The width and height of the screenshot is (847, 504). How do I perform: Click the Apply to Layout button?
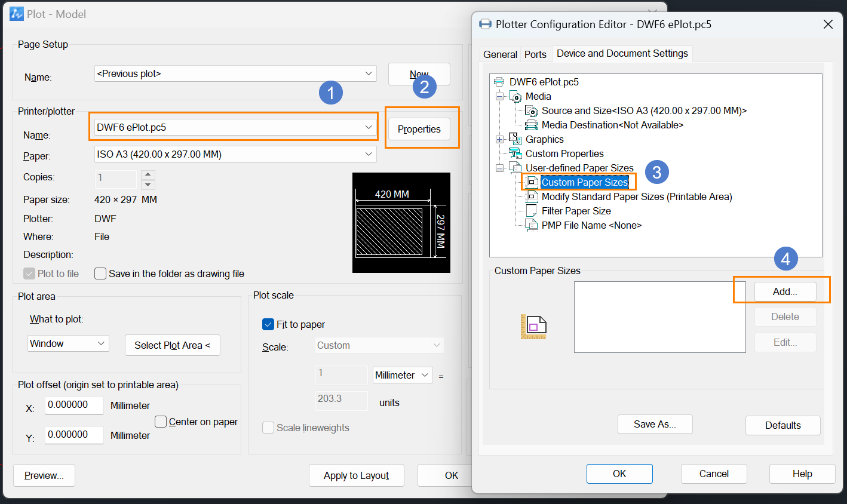(357, 475)
